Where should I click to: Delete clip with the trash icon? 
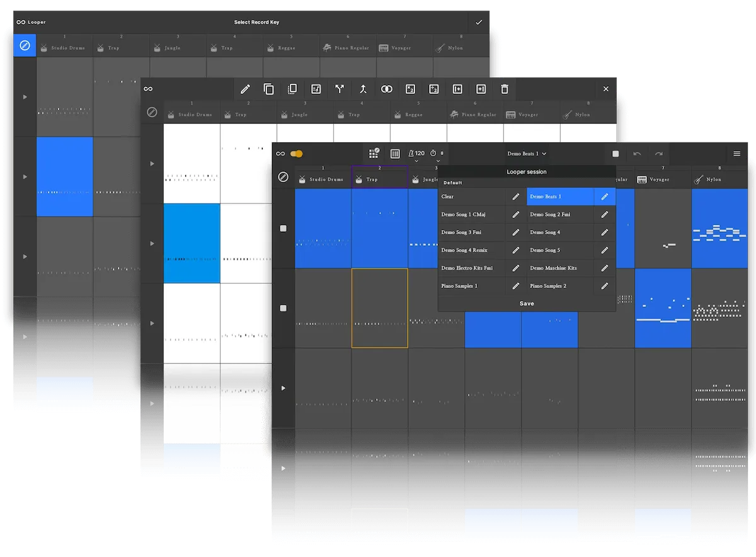pos(505,89)
